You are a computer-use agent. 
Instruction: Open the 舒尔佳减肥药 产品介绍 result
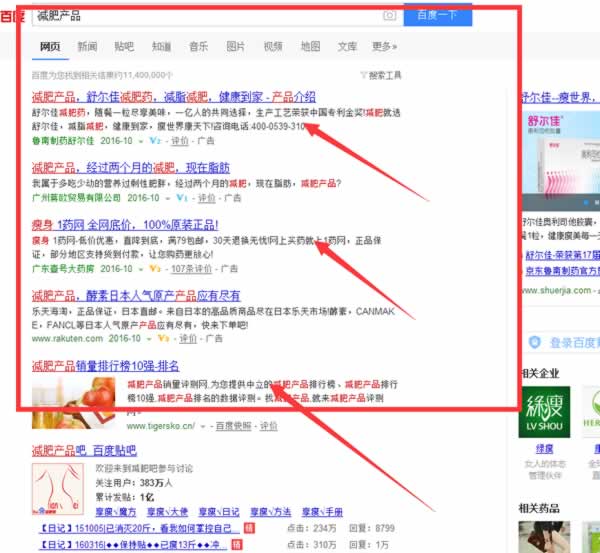pyautogui.click(x=174, y=97)
